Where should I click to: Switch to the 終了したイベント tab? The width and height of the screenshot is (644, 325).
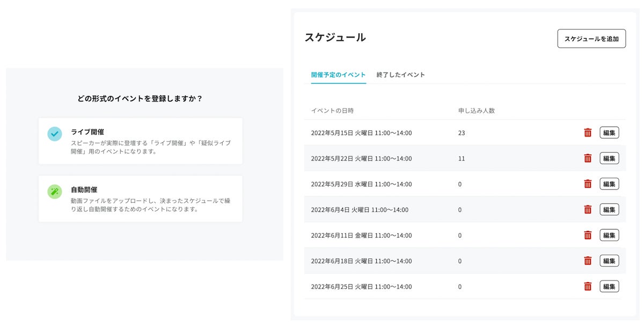point(400,75)
